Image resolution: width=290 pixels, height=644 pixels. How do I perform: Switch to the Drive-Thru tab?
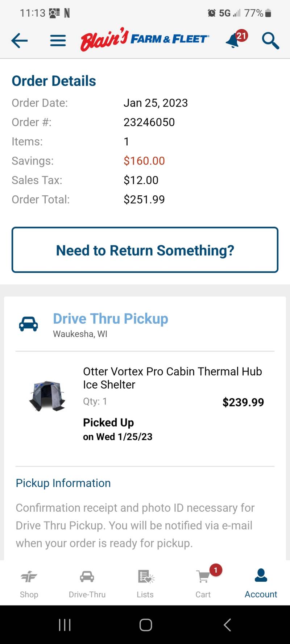pos(87,583)
